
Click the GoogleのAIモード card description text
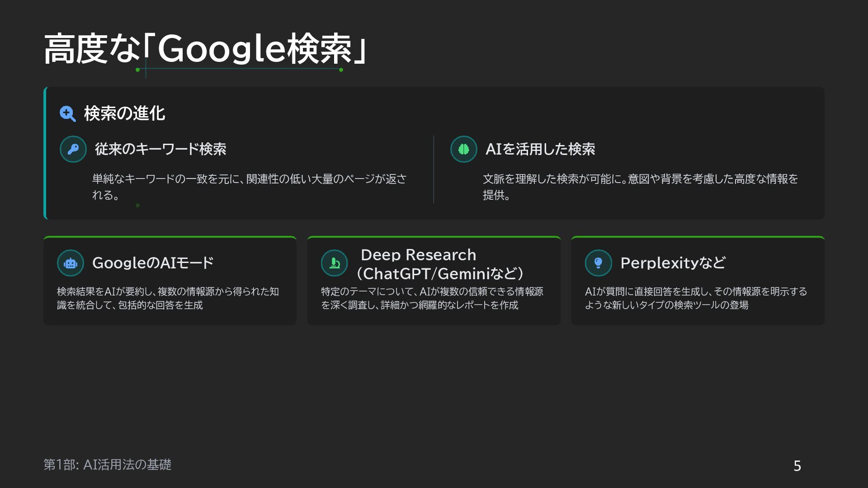(x=167, y=298)
